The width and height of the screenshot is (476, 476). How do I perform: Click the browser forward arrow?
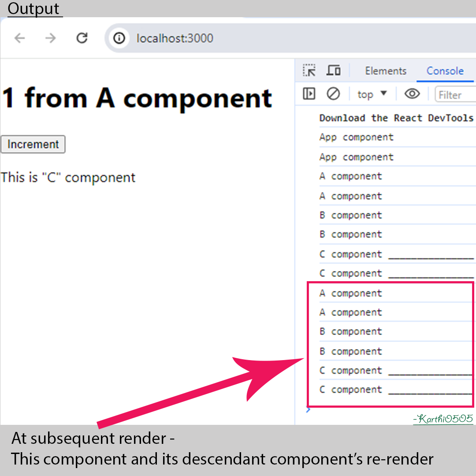point(50,38)
